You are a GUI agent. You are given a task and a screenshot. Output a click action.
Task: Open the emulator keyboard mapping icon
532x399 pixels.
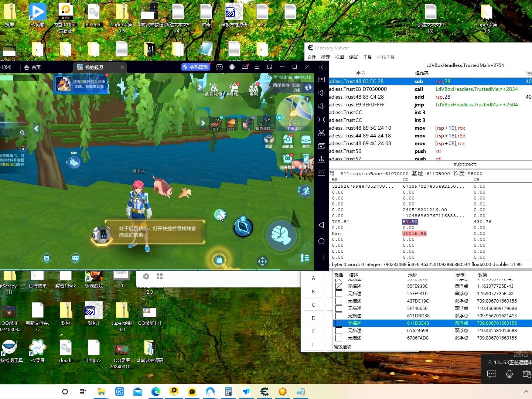coord(321,79)
